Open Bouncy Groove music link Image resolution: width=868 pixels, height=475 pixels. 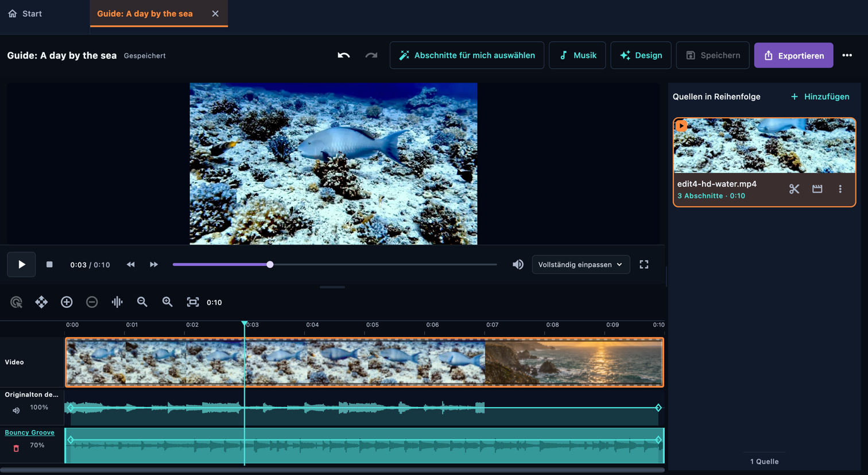click(30, 432)
